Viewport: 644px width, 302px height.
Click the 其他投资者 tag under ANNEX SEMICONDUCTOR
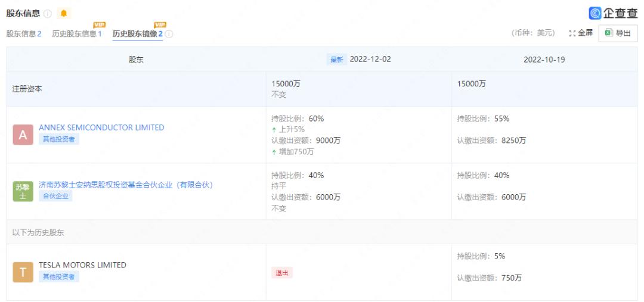pos(59,139)
